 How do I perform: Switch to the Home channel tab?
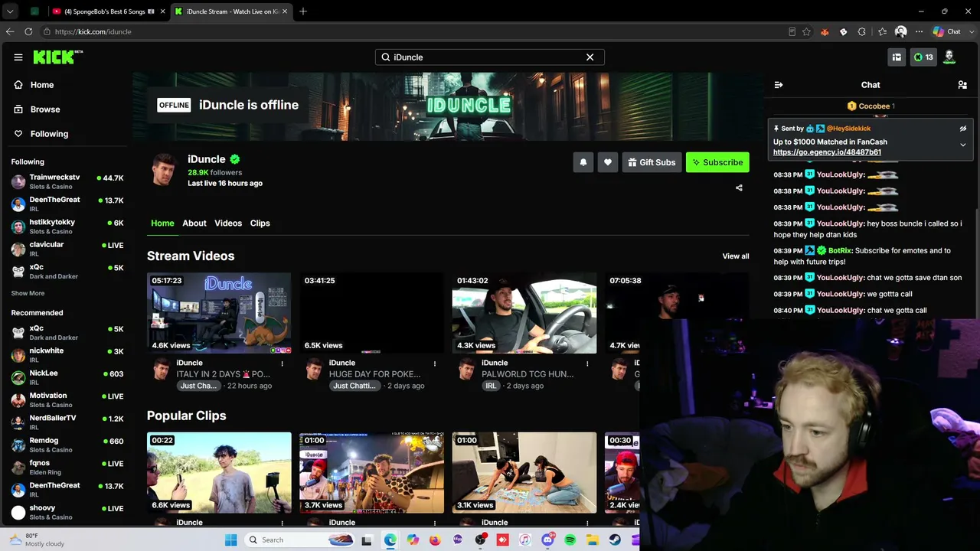tap(162, 223)
